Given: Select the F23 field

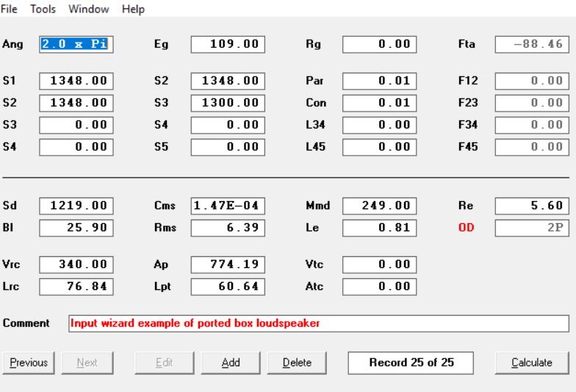Looking at the screenshot, I should click(x=532, y=103).
